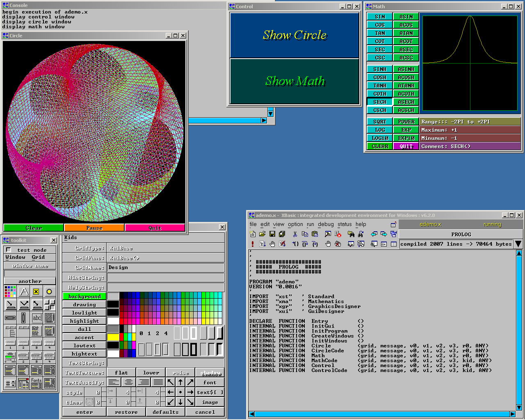Click the Find binoculars icon
Screen dimensions: 525x420
pyautogui.click(x=351, y=234)
